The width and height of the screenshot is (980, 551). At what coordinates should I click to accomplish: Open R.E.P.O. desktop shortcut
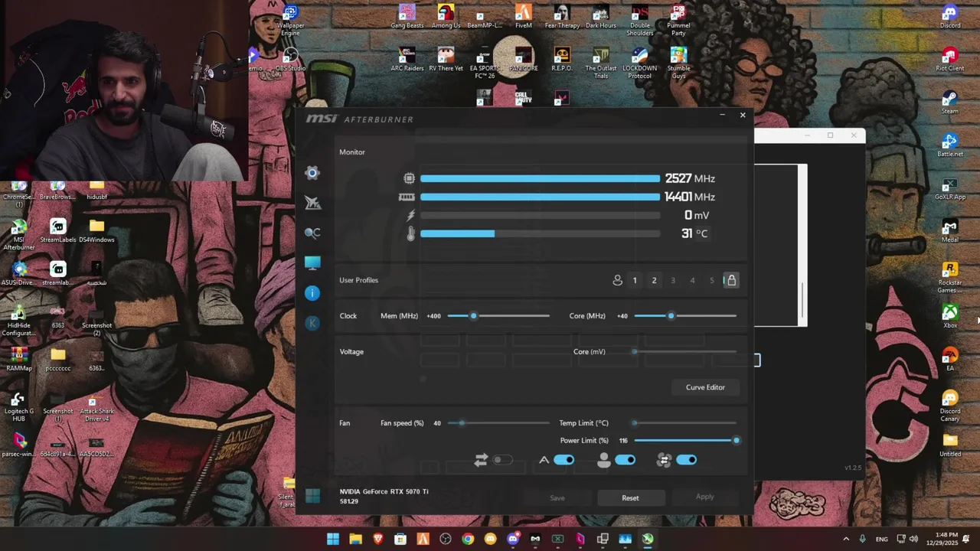coord(562,60)
